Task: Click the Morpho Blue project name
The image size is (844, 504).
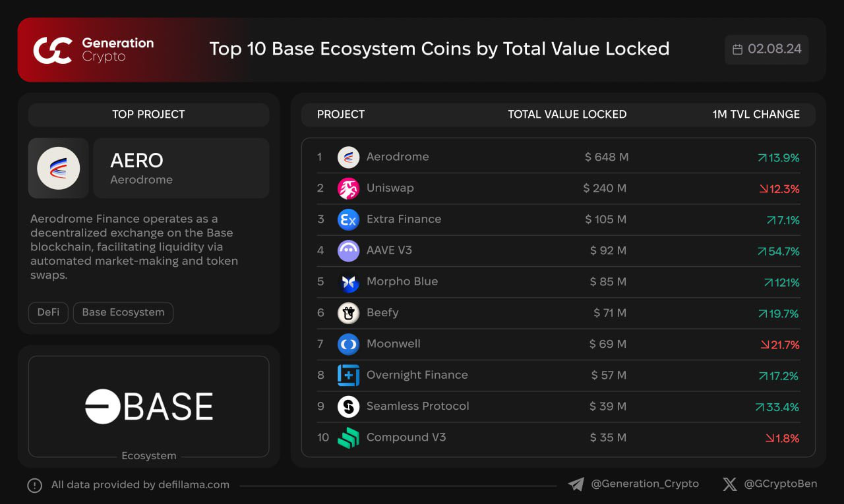Action: coord(402,281)
